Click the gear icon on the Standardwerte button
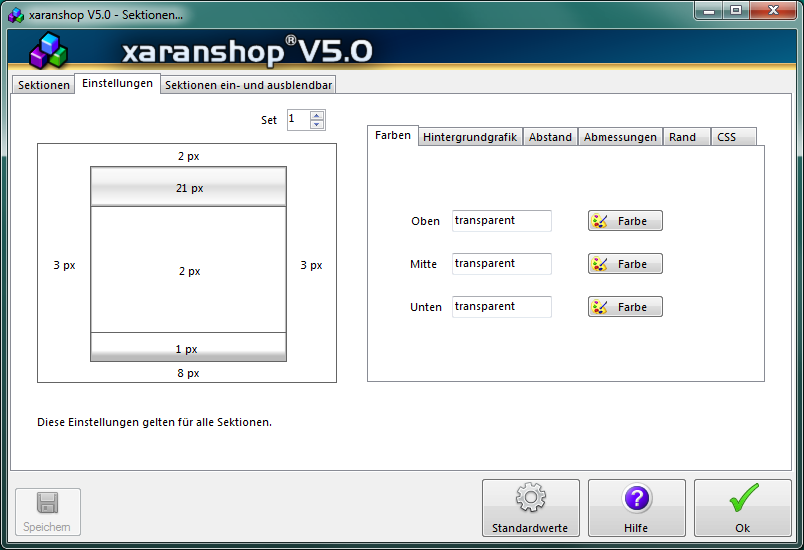The image size is (804, 550). click(x=531, y=497)
